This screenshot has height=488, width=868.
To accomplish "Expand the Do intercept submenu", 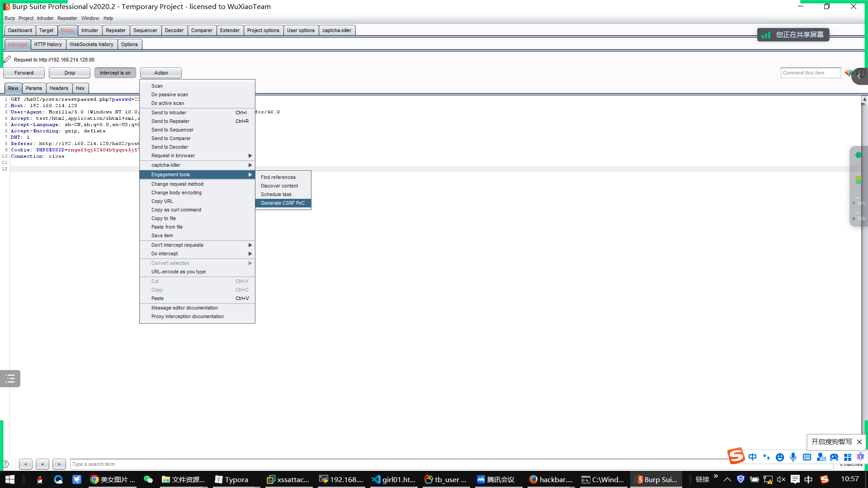I will point(197,253).
